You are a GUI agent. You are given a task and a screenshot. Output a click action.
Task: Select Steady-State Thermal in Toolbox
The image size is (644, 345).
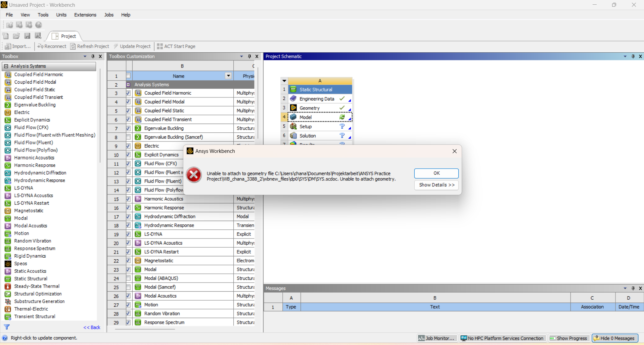tap(37, 286)
